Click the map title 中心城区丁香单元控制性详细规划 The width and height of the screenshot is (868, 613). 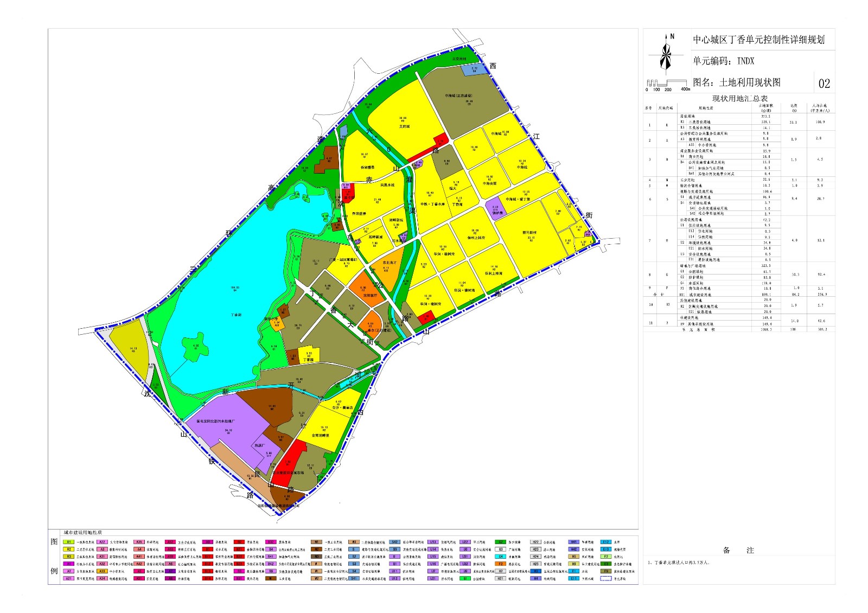coord(758,40)
